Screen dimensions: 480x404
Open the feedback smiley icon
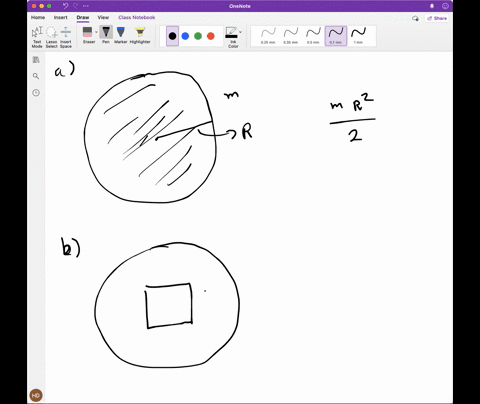coord(445,6)
